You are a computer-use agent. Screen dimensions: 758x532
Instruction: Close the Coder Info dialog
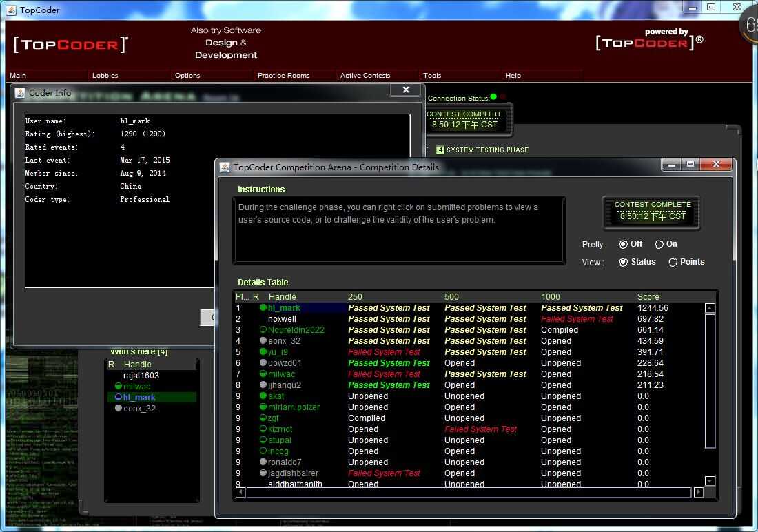point(406,90)
